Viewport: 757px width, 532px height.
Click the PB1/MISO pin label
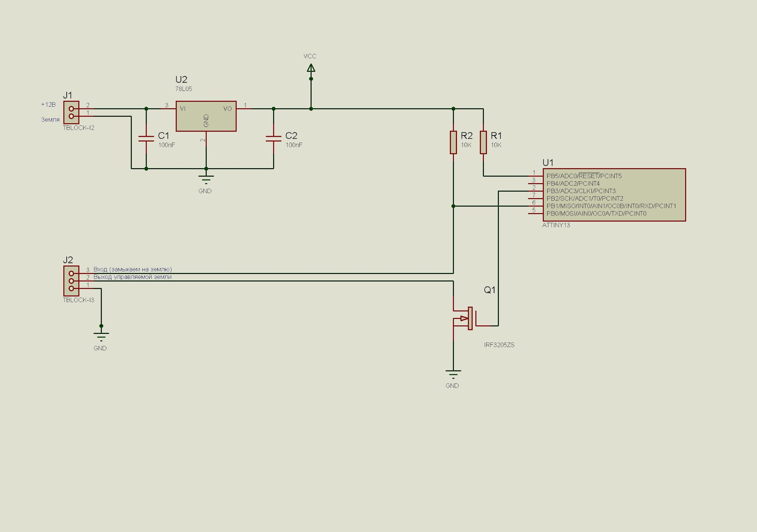click(x=611, y=206)
